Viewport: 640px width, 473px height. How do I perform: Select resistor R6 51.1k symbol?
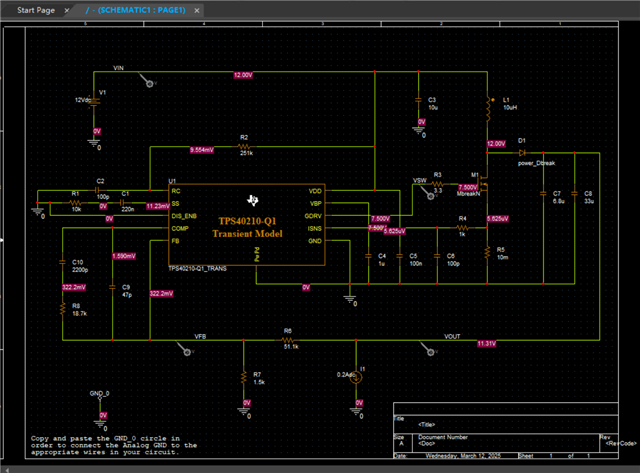point(287,340)
